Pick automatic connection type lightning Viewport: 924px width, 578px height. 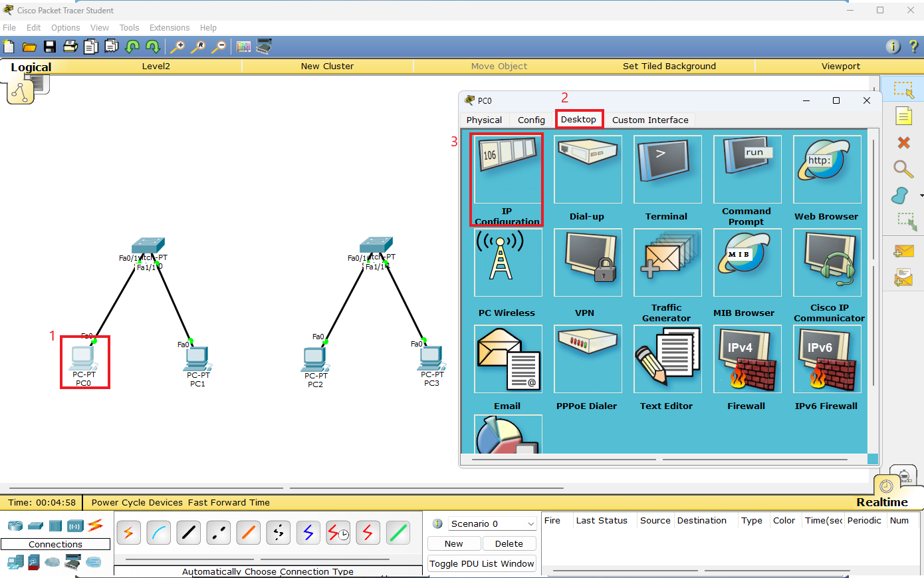point(129,532)
